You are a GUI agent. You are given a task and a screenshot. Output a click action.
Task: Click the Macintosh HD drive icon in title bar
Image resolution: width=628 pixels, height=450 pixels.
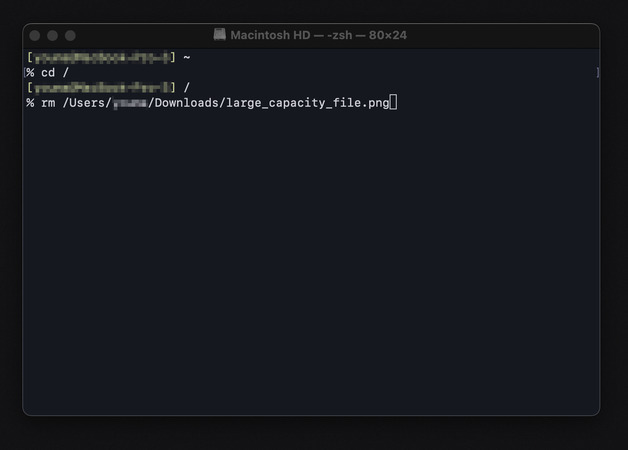pyautogui.click(x=220, y=35)
